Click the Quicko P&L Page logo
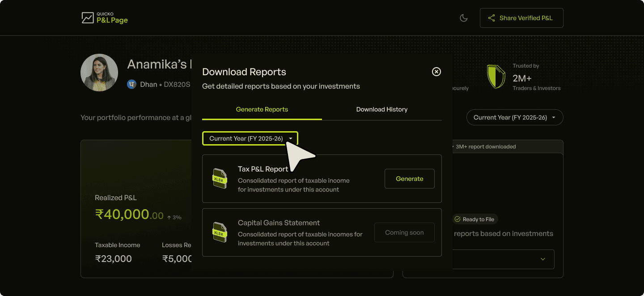Image resolution: width=644 pixels, height=296 pixels. pos(105,18)
